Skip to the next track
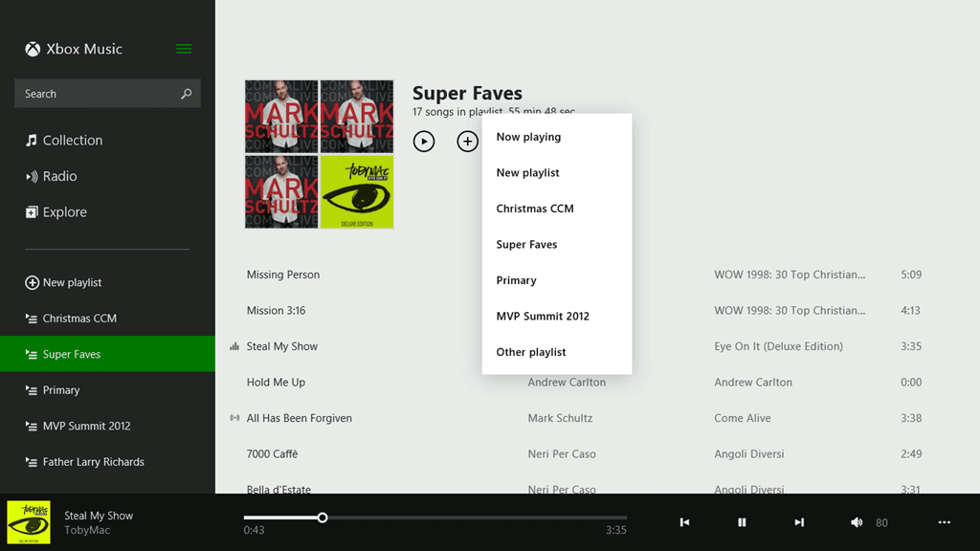Image resolution: width=980 pixels, height=551 pixels. (x=799, y=522)
